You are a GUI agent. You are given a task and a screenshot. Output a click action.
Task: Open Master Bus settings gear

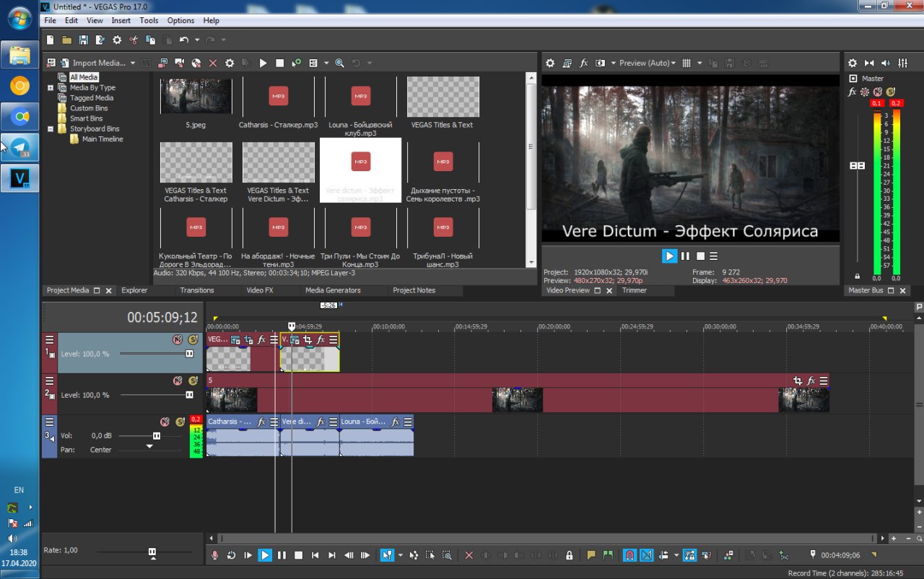[x=853, y=64]
